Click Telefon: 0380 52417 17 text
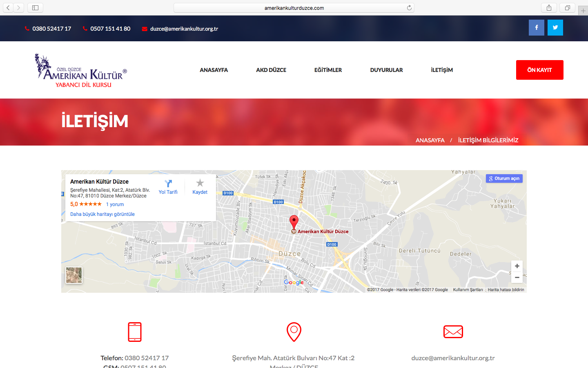The width and height of the screenshot is (588, 368). 135,358
